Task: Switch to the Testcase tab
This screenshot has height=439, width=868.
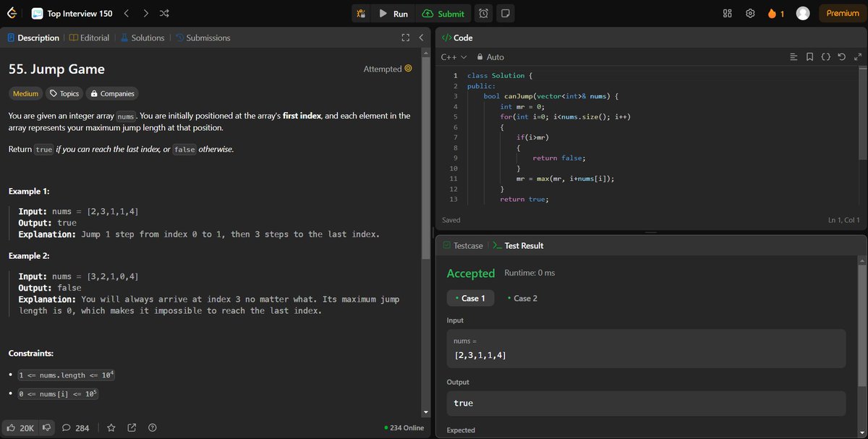Action: tap(463, 246)
